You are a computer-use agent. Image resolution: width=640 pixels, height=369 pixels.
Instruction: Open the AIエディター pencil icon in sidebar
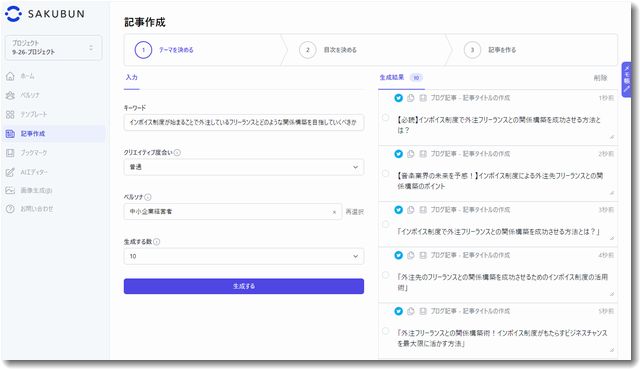coord(10,172)
